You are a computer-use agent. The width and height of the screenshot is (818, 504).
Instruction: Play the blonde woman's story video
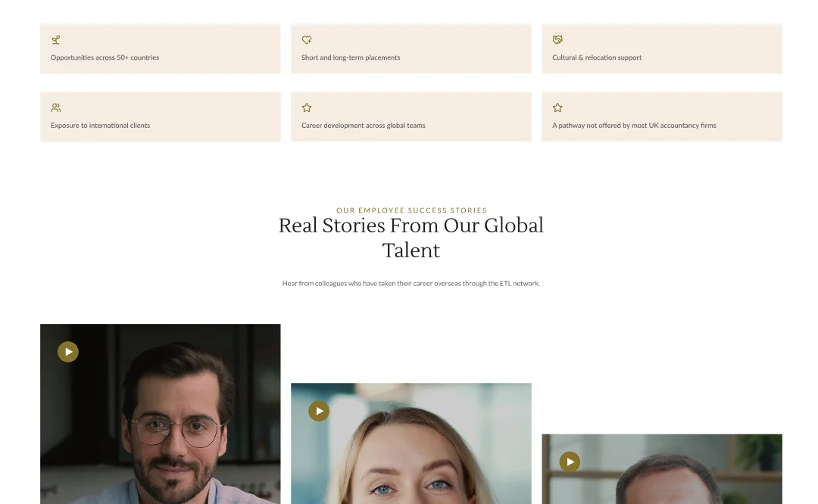click(x=319, y=411)
